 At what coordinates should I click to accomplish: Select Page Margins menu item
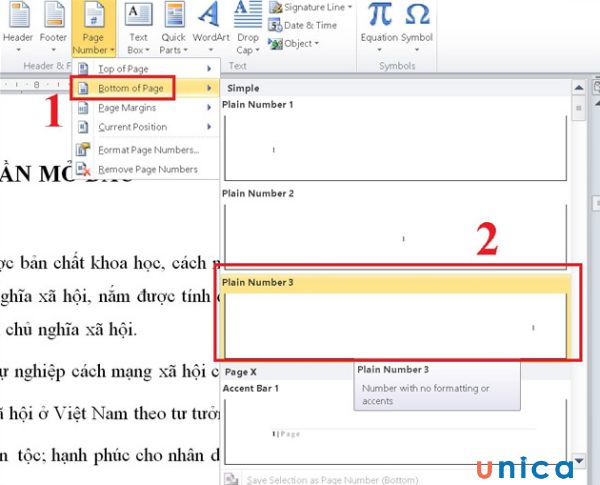tap(146, 108)
